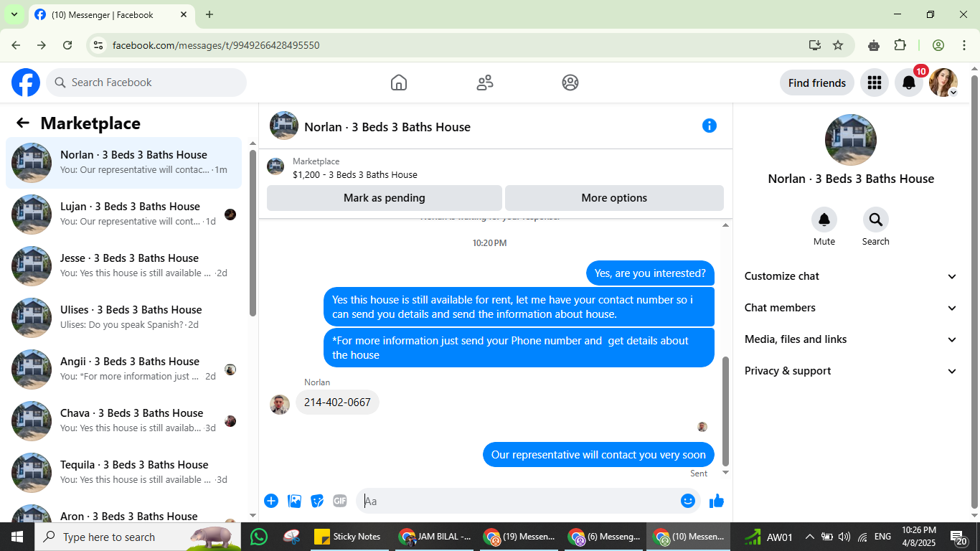Open the Tequila conversation
The width and height of the screenshot is (980, 551).
pos(123,473)
